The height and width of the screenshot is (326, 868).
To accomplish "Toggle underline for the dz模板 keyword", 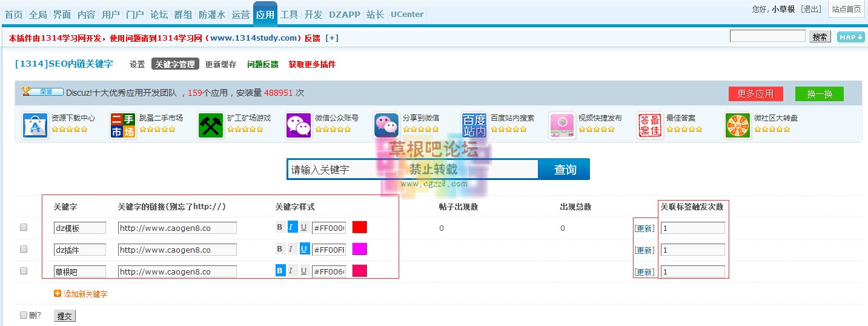I will click(304, 227).
